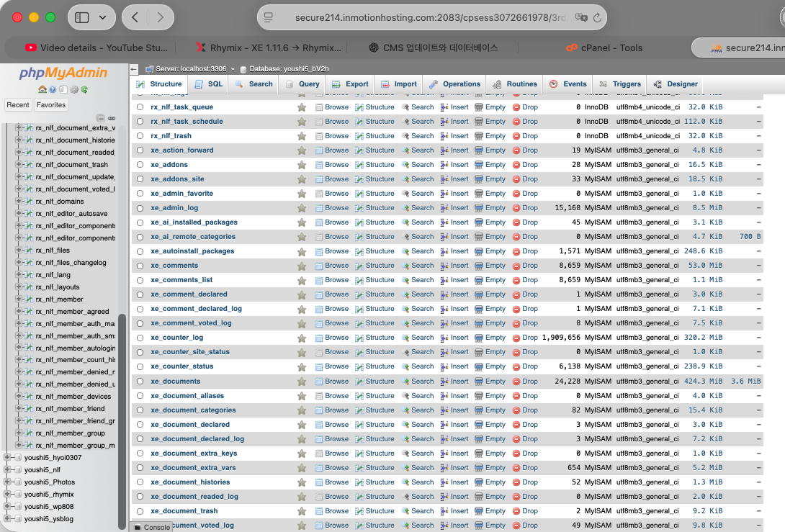Screen dimensions: 785x532
Task: Expand youshi5_rhymix database node
Action: (x=7, y=494)
